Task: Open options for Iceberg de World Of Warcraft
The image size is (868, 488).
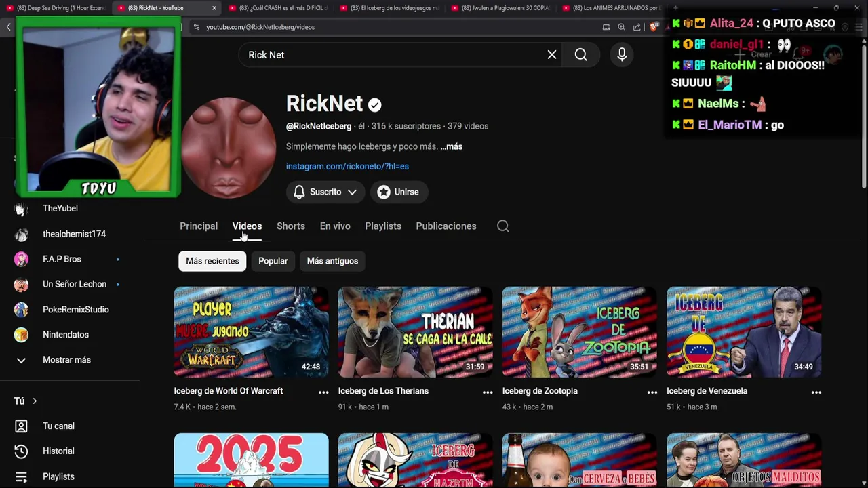Action: point(323,392)
